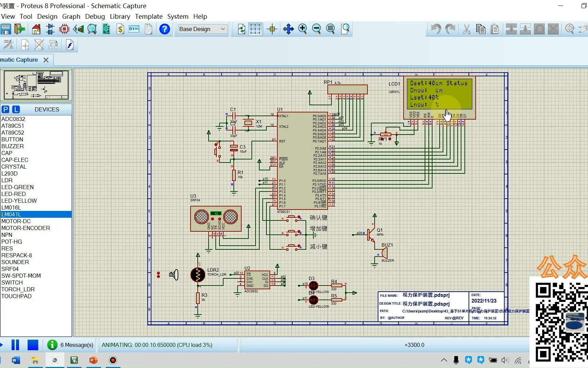
Task: Open the Design menu
Action: tap(47, 16)
